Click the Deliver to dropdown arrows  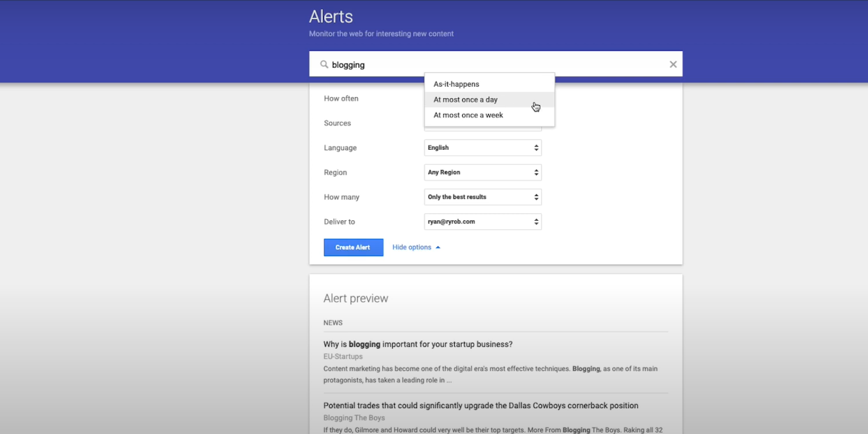536,222
